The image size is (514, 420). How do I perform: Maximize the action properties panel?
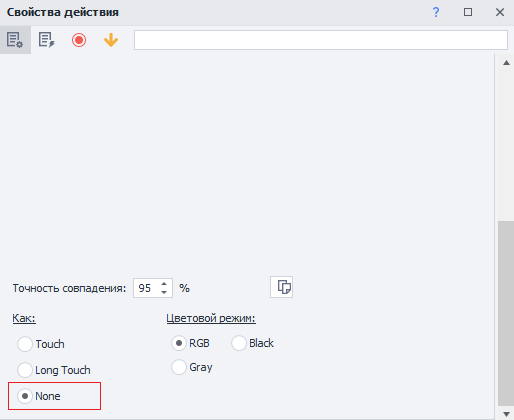[468, 12]
